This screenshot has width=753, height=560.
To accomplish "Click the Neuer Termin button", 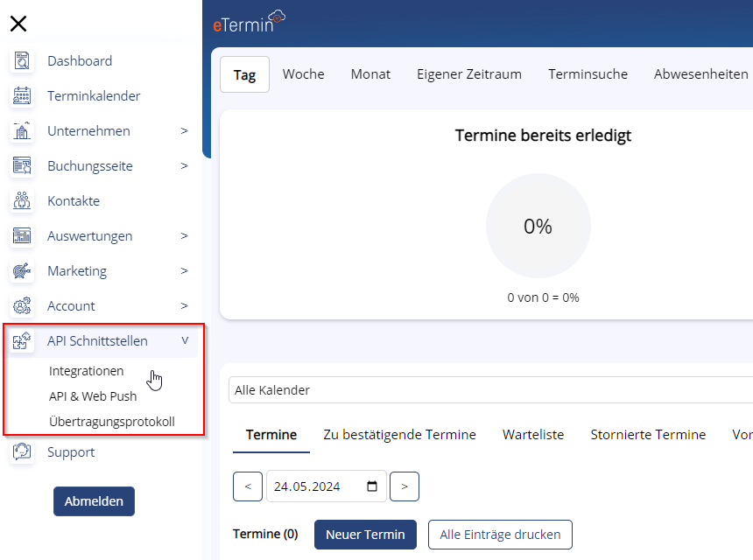I will pyautogui.click(x=365, y=535).
